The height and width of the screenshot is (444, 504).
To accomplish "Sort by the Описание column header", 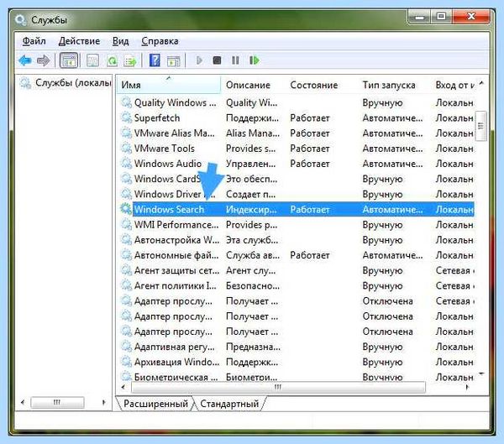I will (x=254, y=85).
